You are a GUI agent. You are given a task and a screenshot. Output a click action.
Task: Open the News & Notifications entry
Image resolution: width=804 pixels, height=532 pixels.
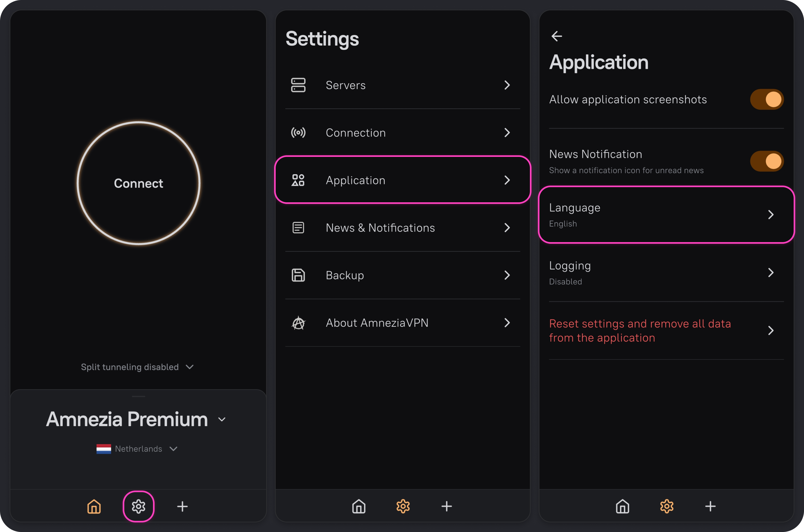point(402,228)
